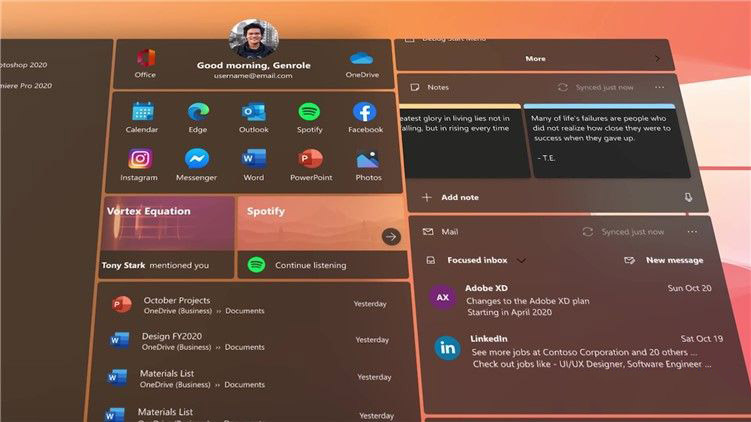Image resolution: width=751 pixels, height=422 pixels.
Task: Open the OneDrive cloud icon
Action: point(362,58)
